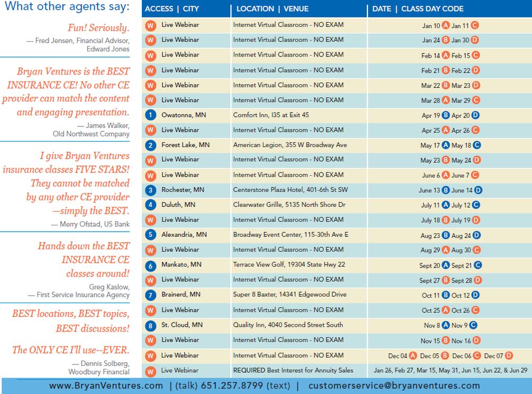The width and height of the screenshot is (532, 394).
Task: Select the Jan 26, Feb 27, Mar 15 date list
Action: [x=450, y=370]
